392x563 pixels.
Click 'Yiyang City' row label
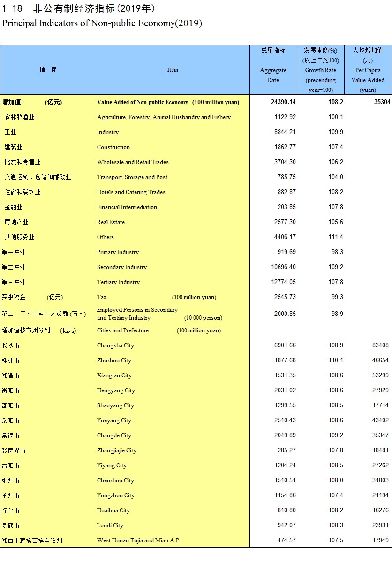coord(112,465)
